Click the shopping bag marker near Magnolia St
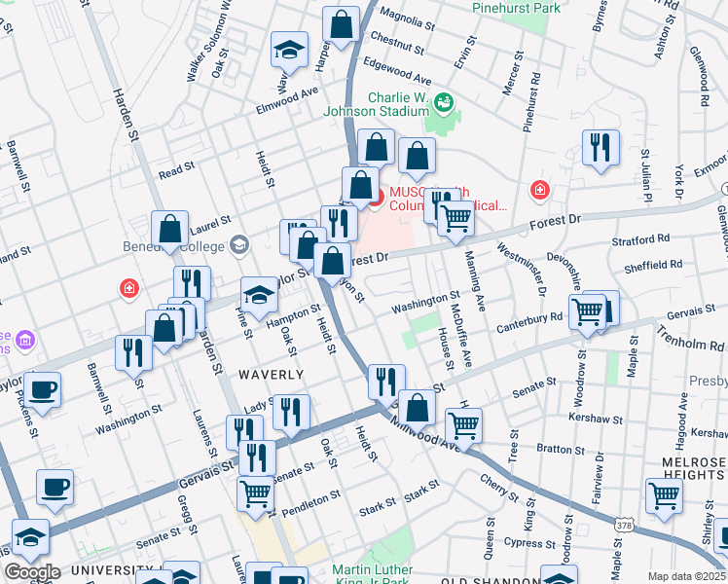Image resolution: width=728 pixels, height=584 pixels. coord(342,25)
